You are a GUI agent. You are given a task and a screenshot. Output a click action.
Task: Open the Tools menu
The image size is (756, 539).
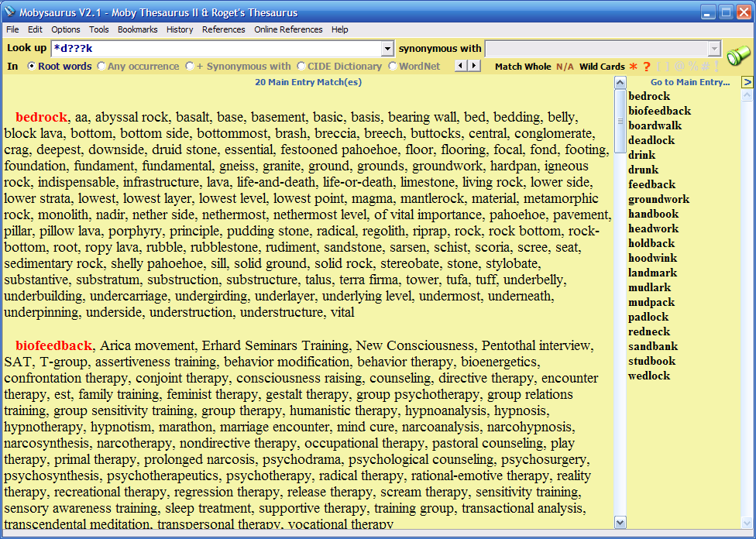tap(99, 29)
